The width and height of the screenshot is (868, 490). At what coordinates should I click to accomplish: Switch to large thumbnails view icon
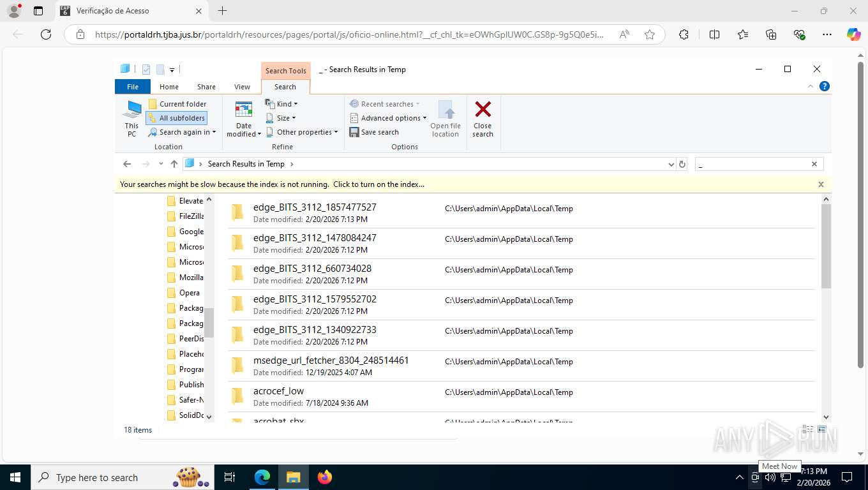point(823,429)
